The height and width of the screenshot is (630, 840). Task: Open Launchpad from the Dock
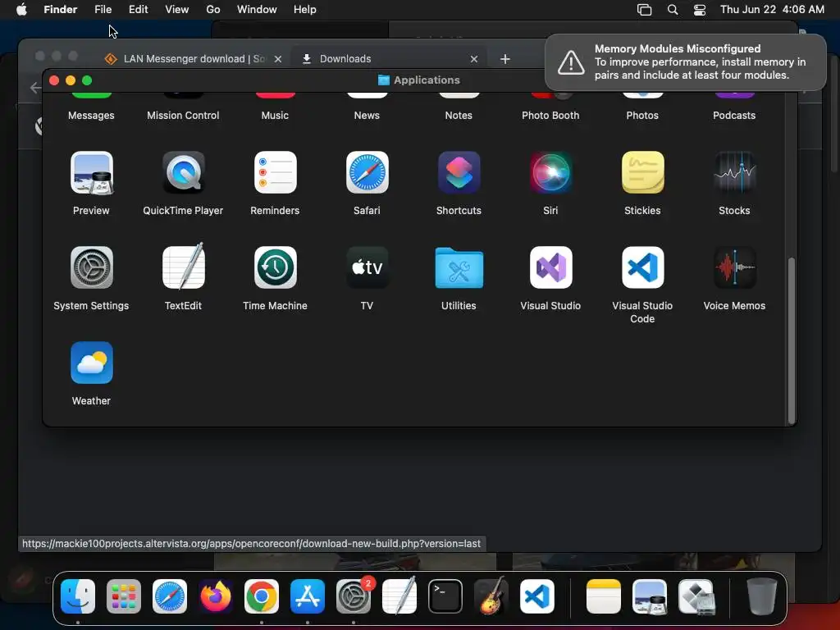point(124,596)
